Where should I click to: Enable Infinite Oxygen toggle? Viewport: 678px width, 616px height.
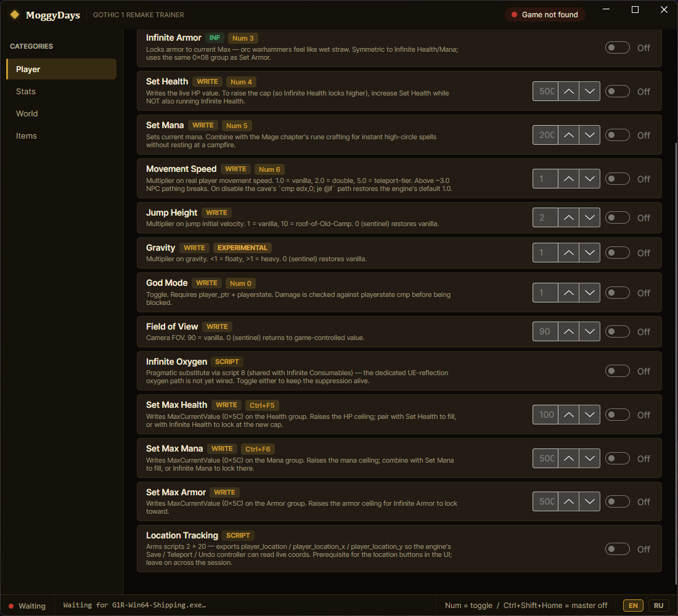click(617, 371)
